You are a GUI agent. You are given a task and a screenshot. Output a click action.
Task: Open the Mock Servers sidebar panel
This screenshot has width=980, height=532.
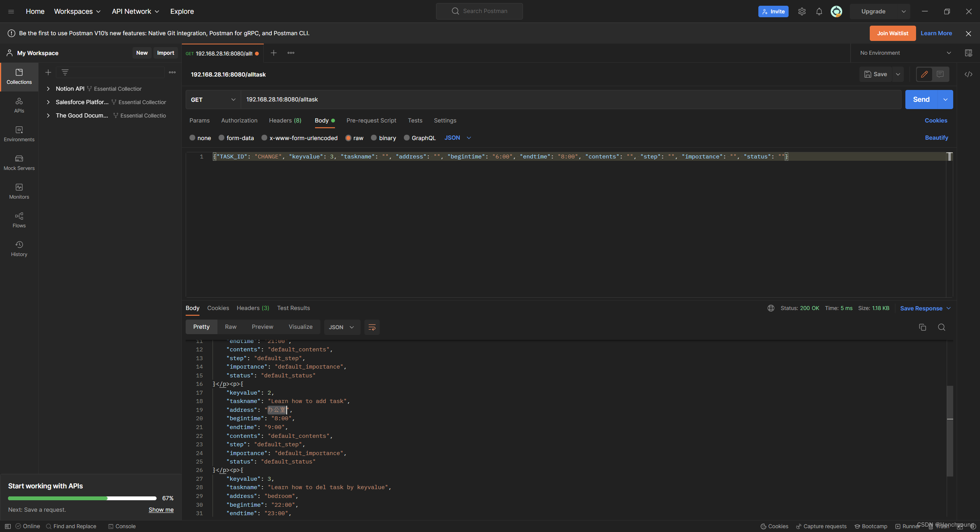pos(19,163)
